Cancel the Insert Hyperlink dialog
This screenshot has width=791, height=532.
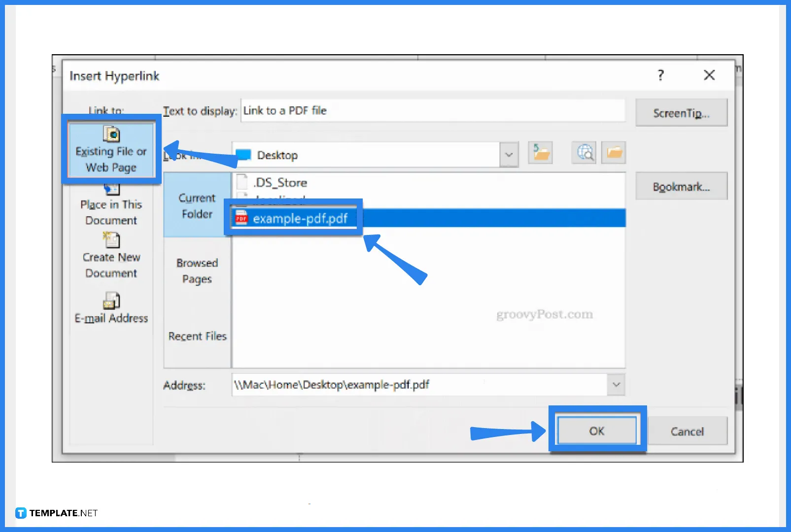(x=687, y=431)
